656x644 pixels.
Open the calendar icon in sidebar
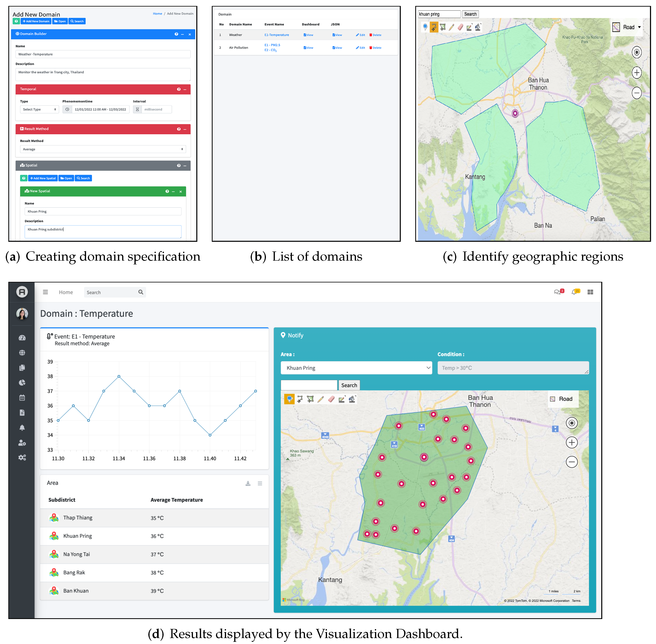[x=22, y=397]
